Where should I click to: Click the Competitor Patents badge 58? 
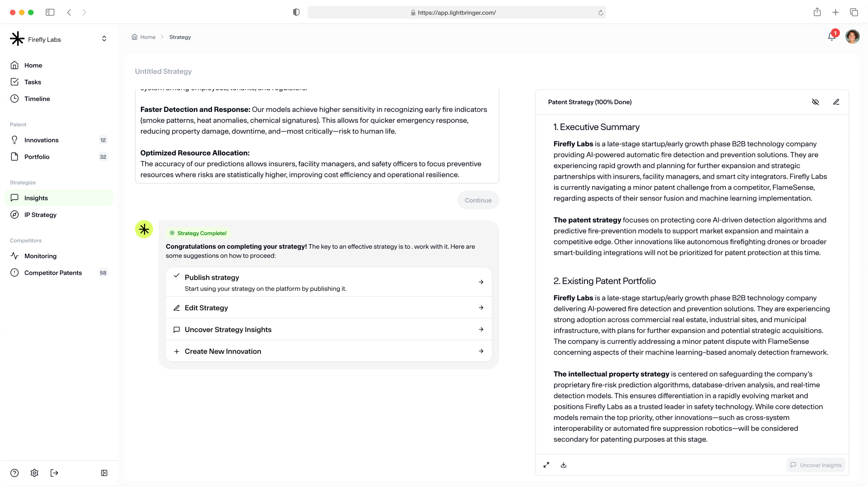[x=103, y=273]
